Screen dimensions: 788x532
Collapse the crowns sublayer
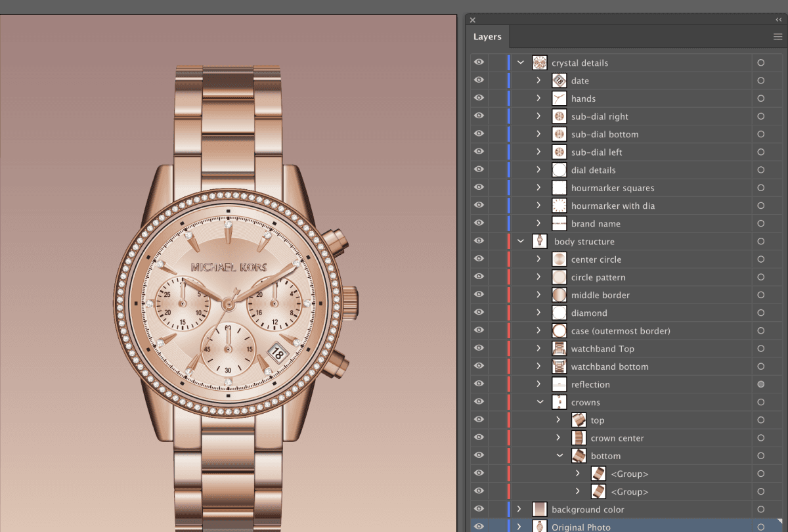[x=540, y=402]
